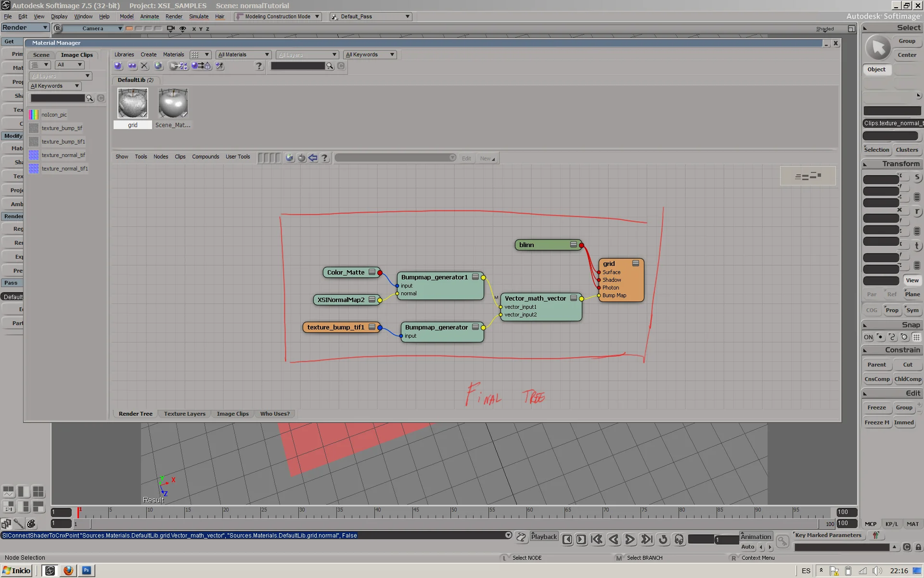This screenshot has width=924, height=578.
Task: Open the Render module dropdown
Action: click(25, 27)
